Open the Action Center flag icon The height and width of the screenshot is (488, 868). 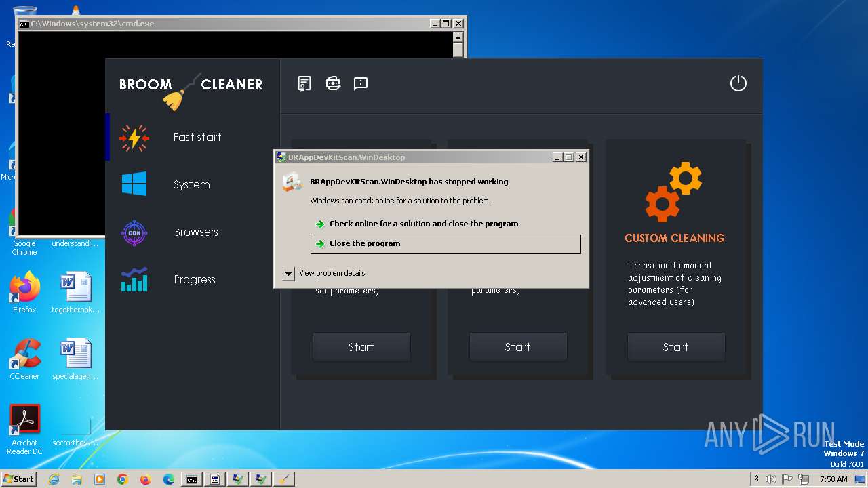point(788,479)
